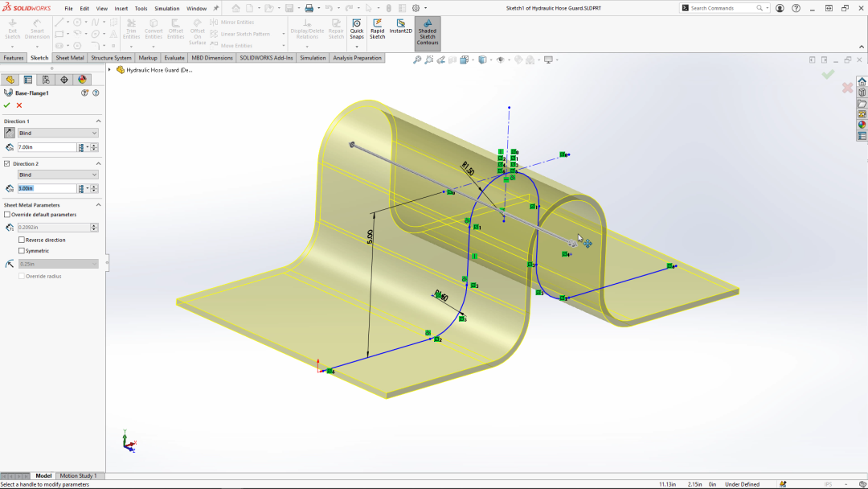
Task: Switch to the Sheet Metal tab
Action: pyautogui.click(x=69, y=57)
